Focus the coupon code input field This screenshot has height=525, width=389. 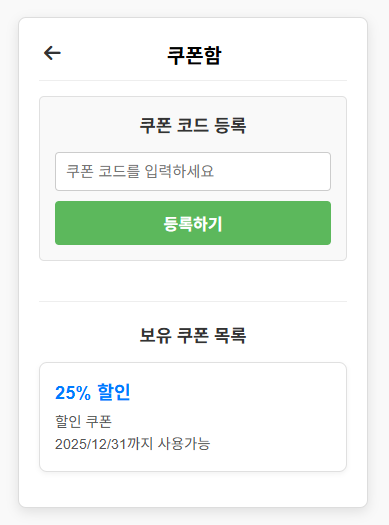(193, 171)
